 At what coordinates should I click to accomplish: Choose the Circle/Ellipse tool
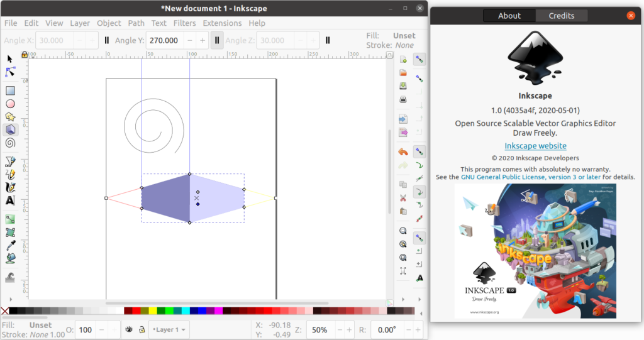click(10, 104)
